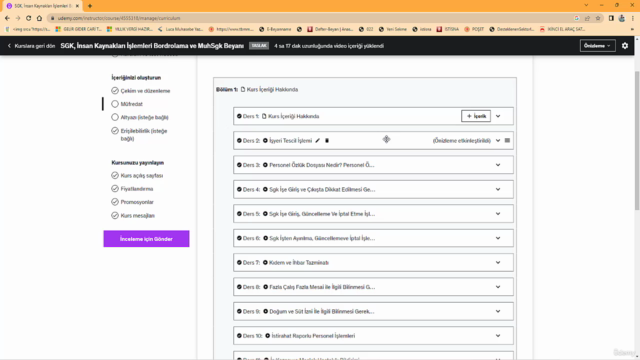Screen dimensions: 640x360
Task: Expand the Ders 6 chevron
Action: tap(498, 238)
